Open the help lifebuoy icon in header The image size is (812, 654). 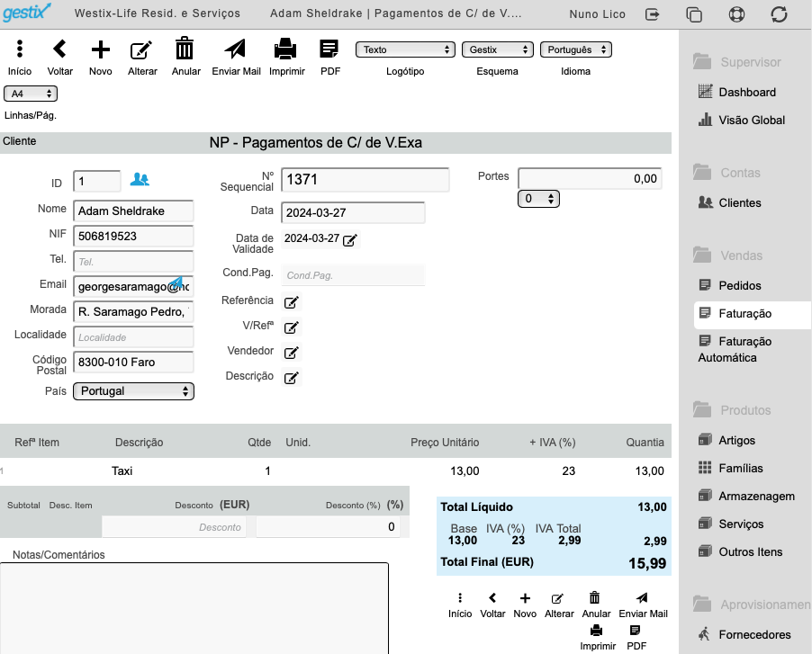(736, 14)
